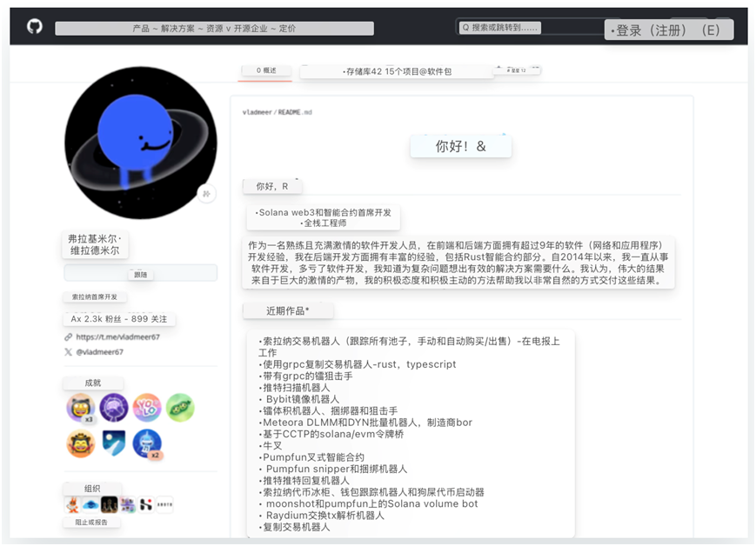Open the Quickdraw cowboy achievement badge

tap(81, 443)
